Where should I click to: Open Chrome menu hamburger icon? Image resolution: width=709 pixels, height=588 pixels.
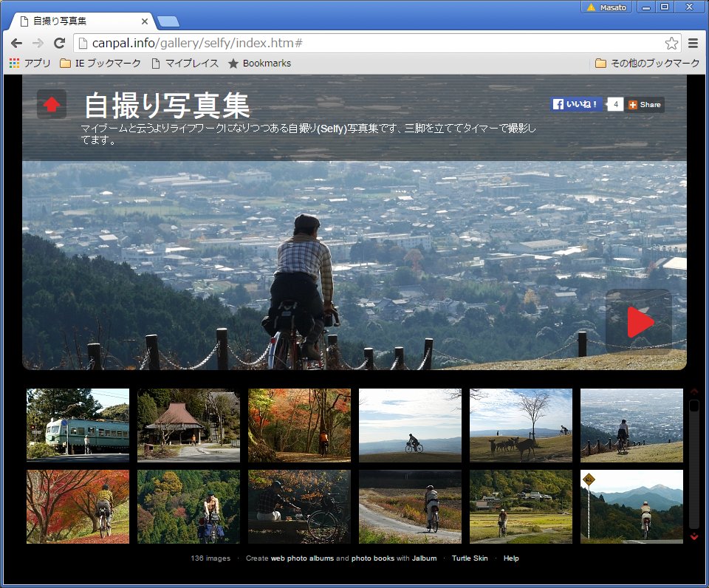coord(693,43)
